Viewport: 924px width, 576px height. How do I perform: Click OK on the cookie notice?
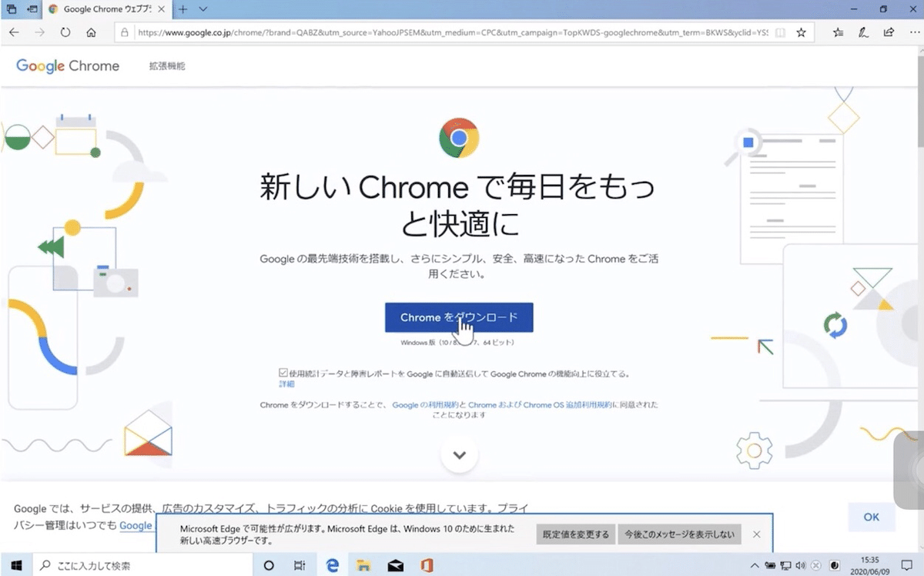click(872, 517)
